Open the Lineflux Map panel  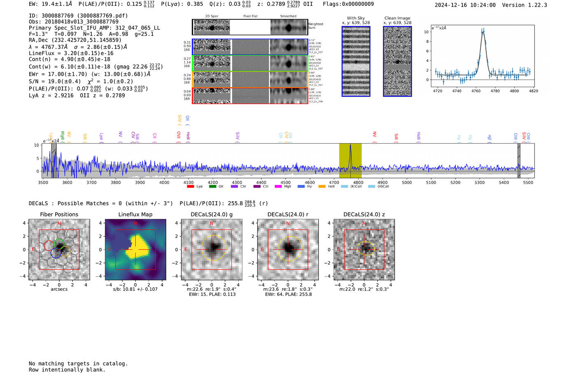(135, 250)
